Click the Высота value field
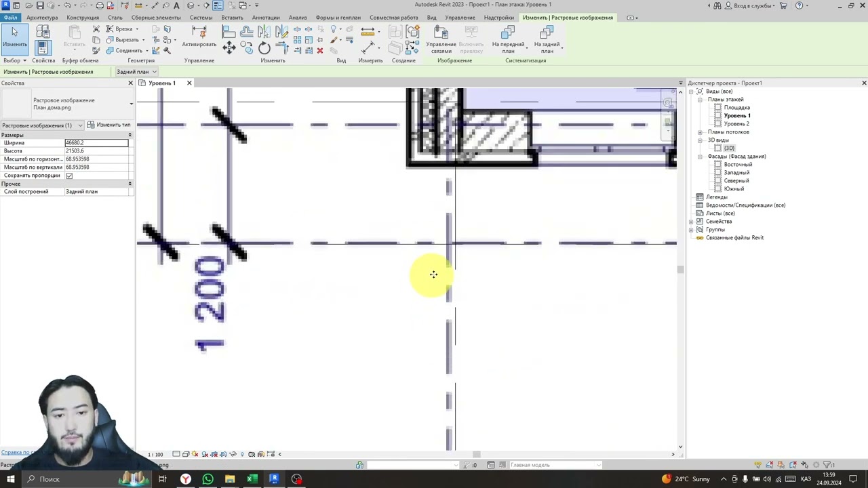 point(96,151)
